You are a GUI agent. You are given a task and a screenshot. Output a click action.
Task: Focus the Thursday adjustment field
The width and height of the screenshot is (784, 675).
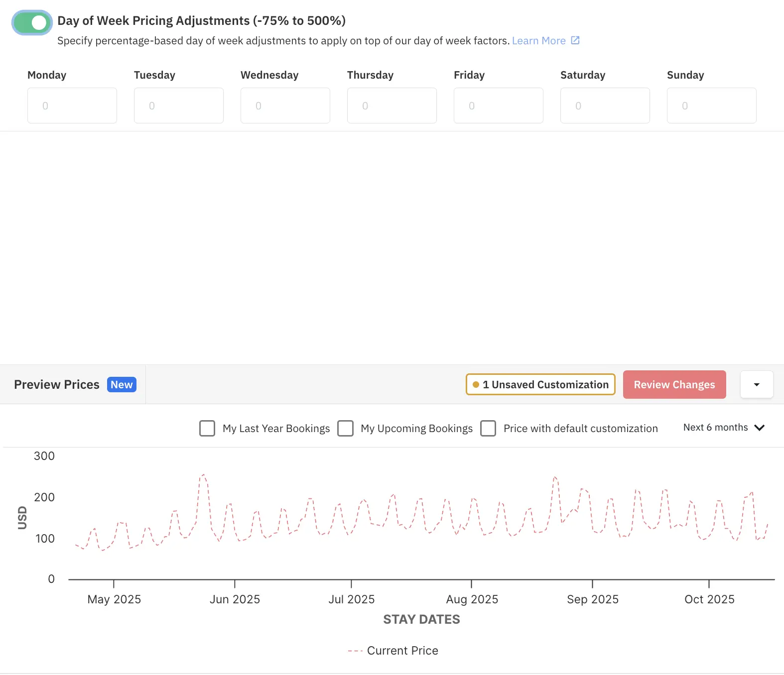pyautogui.click(x=392, y=106)
